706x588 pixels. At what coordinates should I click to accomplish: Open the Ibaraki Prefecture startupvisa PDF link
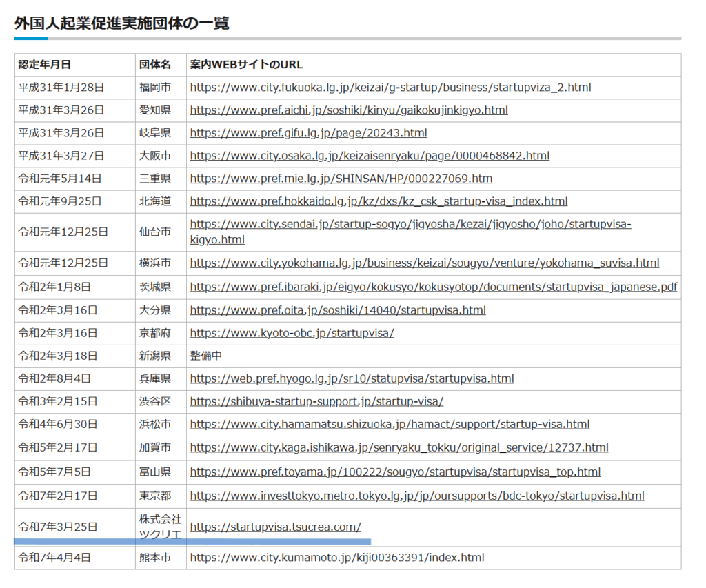click(x=433, y=287)
